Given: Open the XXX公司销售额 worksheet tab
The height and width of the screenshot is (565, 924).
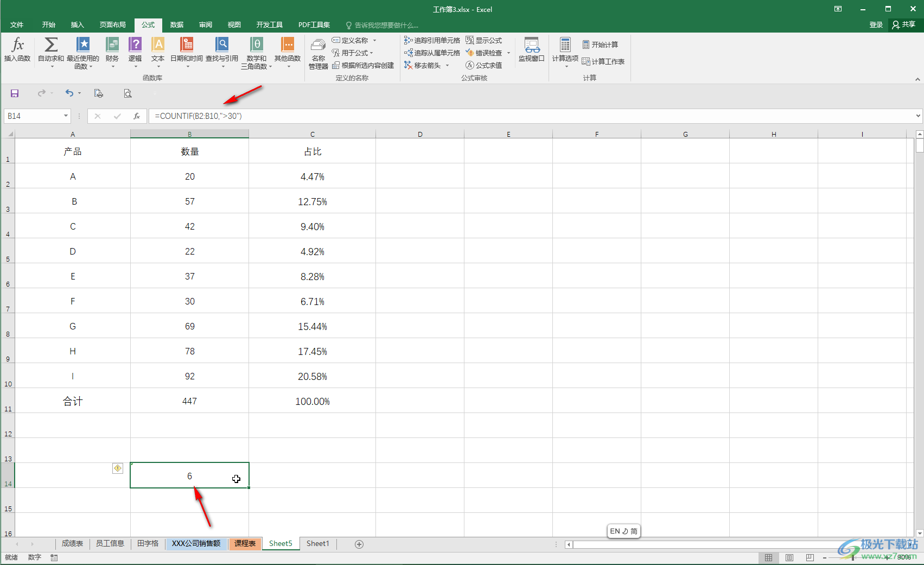Looking at the screenshot, I should pyautogui.click(x=196, y=544).
